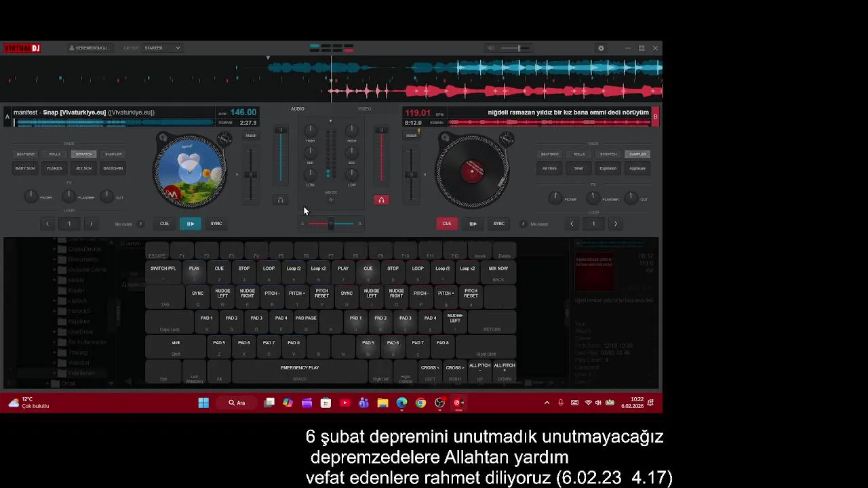Toggle red headphone PFL for deck B
The height and width of the screenshot is (488, 868).
pos(381,200)
